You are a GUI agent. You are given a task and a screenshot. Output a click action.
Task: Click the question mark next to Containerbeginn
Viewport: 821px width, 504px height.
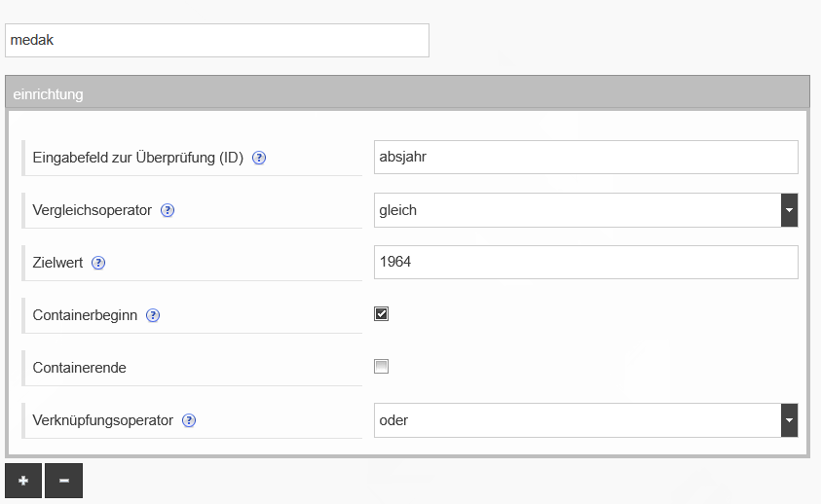(x=153, y=315)
